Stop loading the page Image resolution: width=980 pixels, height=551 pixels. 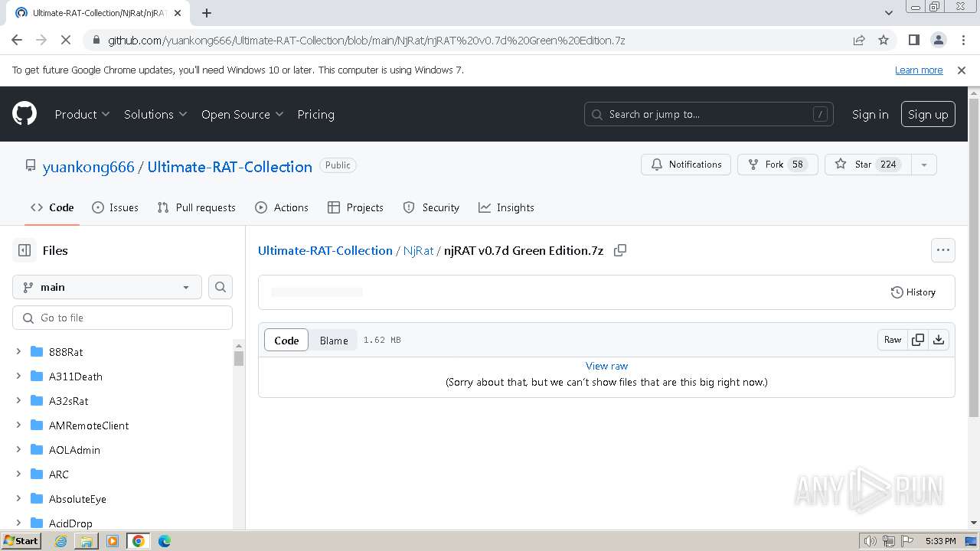(66, 40)
